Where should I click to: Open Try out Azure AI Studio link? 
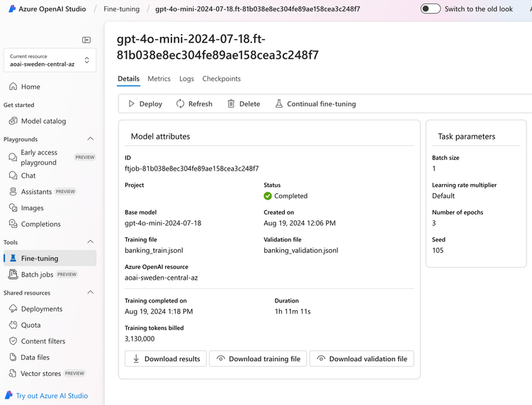coord(52,396)
